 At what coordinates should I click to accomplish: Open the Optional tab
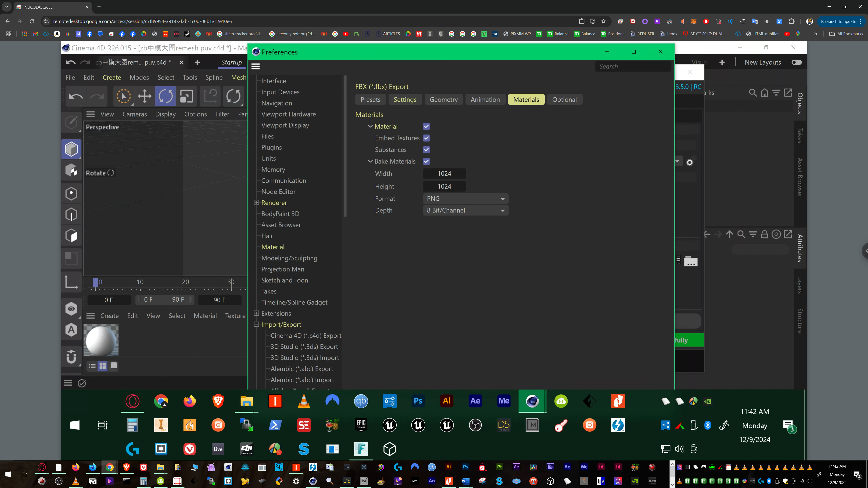coord(564,99)
